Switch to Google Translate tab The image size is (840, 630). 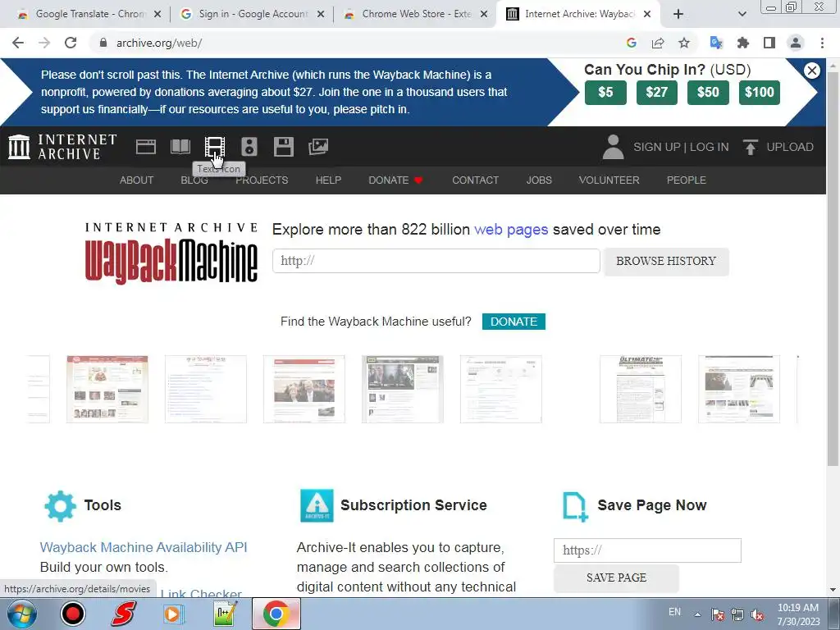(89, 14)
